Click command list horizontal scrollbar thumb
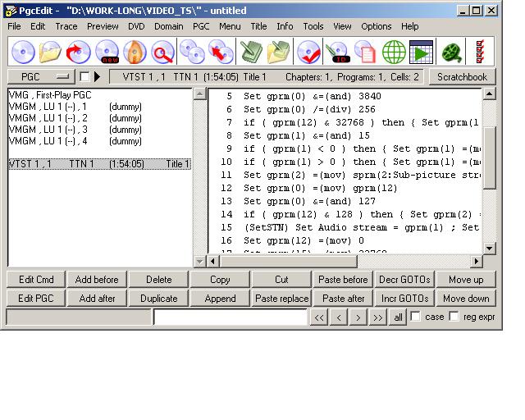The height and width of the screenshot is (420, 525). pyautogui.click(x=288, y=261)
